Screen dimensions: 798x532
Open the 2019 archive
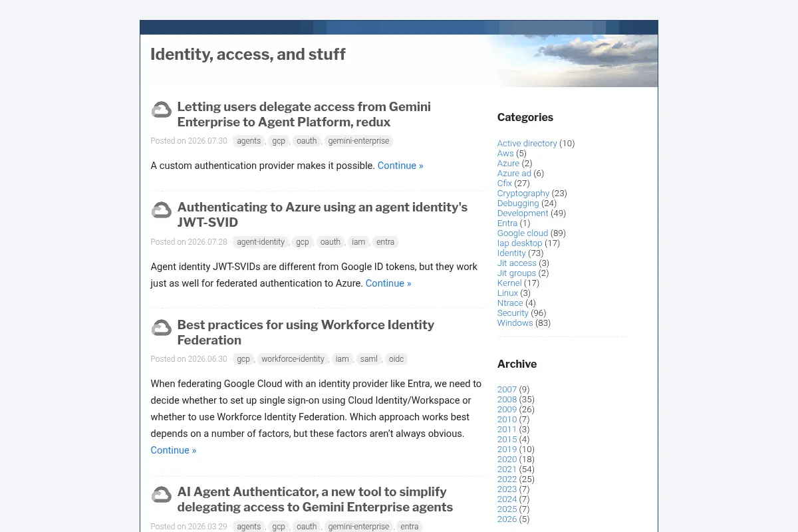[507, 450]
